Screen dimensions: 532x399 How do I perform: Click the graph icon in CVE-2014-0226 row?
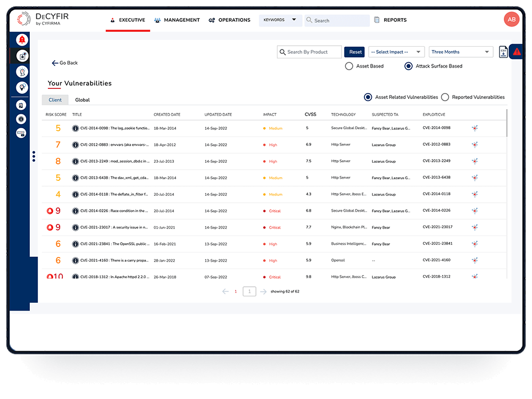click(x=475, y=211)
